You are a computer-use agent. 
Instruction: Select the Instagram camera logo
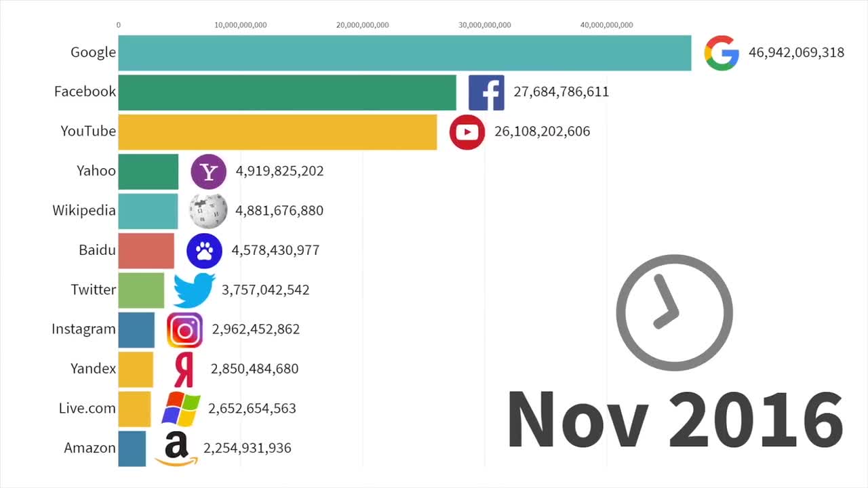click(x=185, y=330)
